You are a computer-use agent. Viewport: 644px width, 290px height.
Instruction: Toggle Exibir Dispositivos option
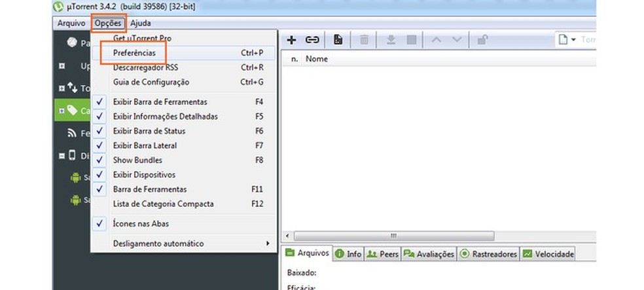(x=184, y=175)
